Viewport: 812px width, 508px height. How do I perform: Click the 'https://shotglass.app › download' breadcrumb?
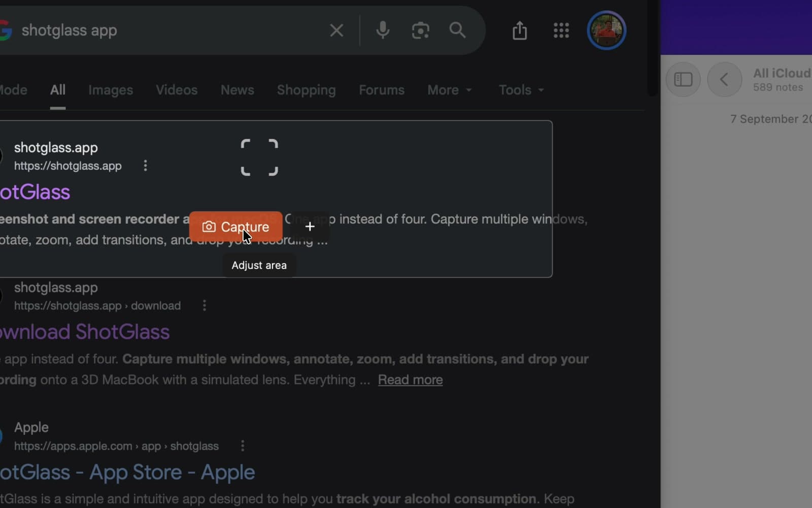coord(97,306)
